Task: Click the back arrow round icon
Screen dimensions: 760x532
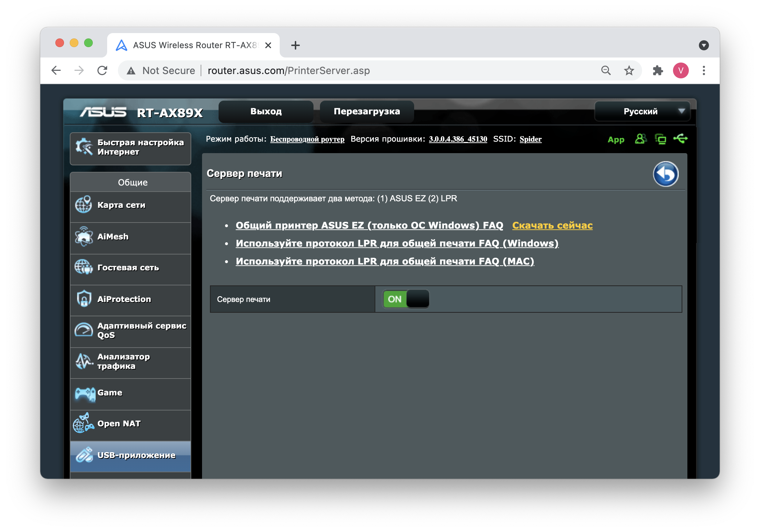Action: pyautogui.click(x=665, y=174)
